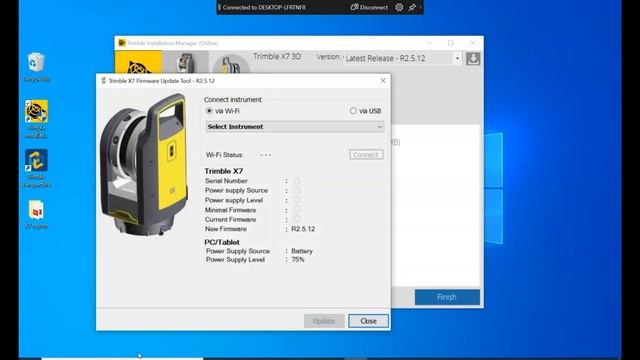
Task: Open the X7 report PDF file
Action: click(x=36, y=214)
